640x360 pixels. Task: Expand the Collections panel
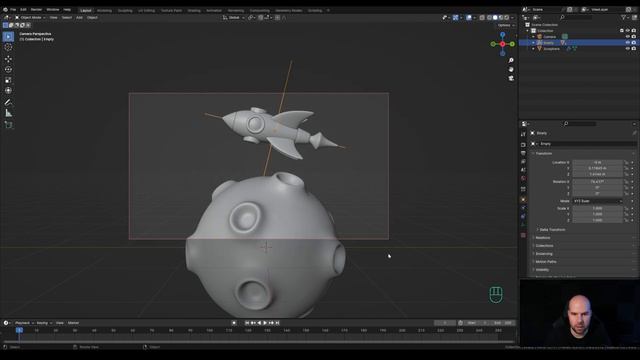tap(544, 246)
